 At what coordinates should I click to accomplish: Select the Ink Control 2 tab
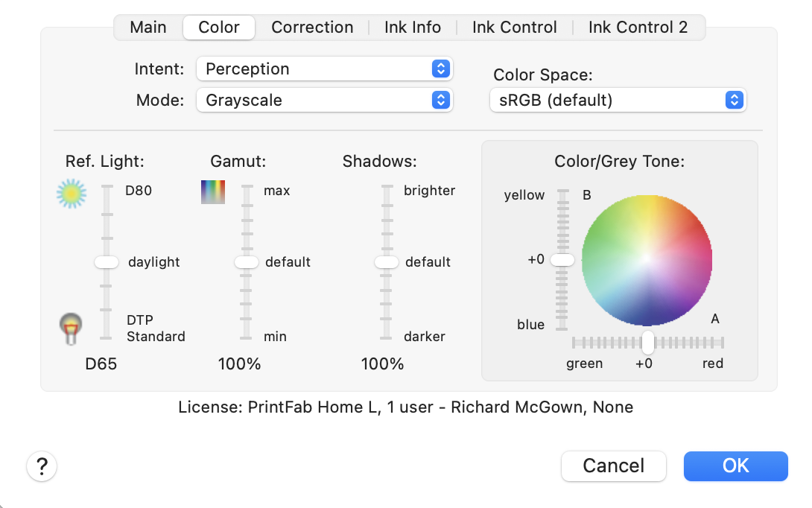tap(638, 28)
